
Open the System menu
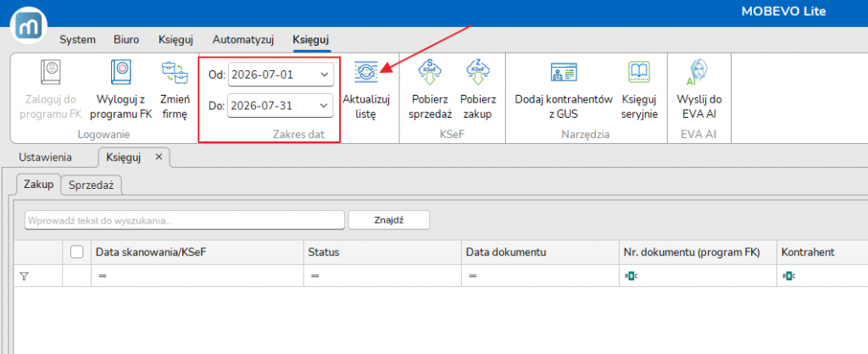(77, 40)
